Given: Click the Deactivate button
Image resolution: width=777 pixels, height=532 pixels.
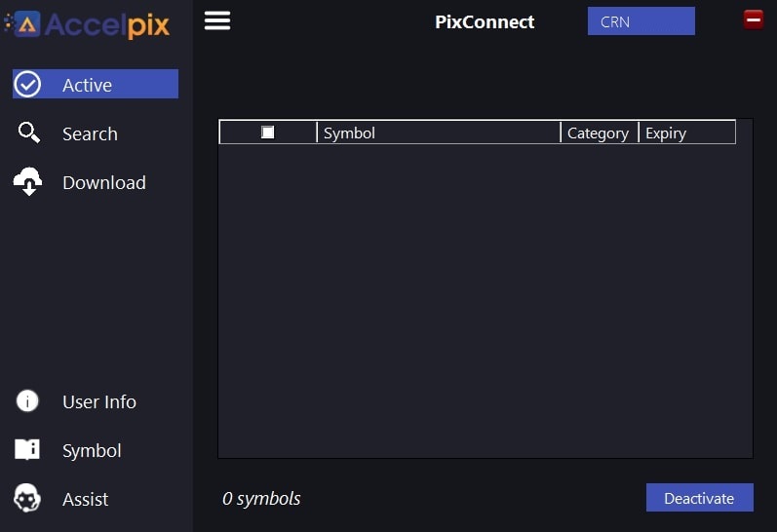Looking at the screenshot, I should point(699,497).
